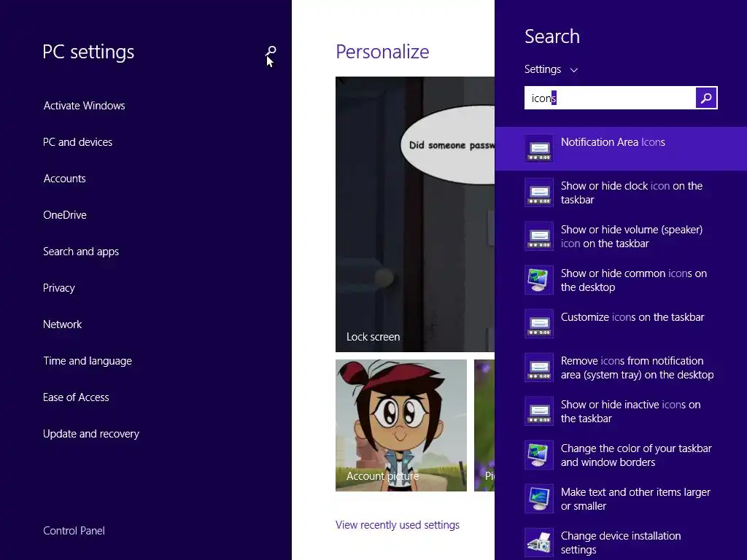Click the icon next to Show or hide volume icon
Image resolution: width=747 pixels, height=560 pixels.
click(x=539, y=236)
